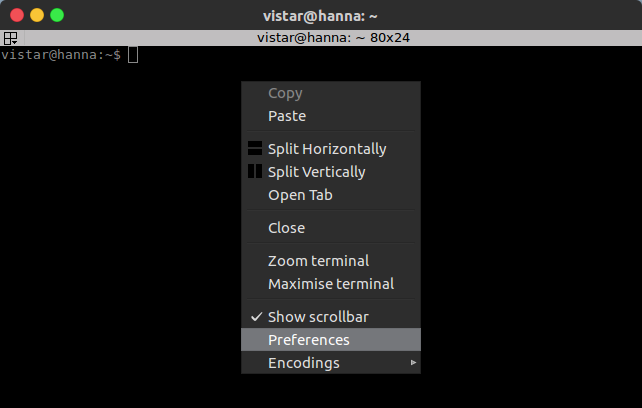This screenshot has height=408, width=642.
Task: Click the green maximize window button
Action: (57, 15)
